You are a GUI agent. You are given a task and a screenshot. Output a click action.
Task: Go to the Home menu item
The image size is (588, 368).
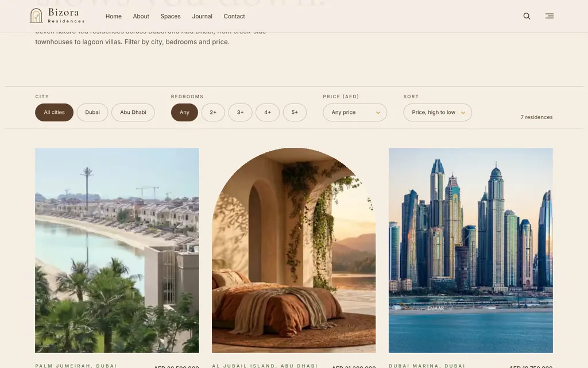pos(113,16)
